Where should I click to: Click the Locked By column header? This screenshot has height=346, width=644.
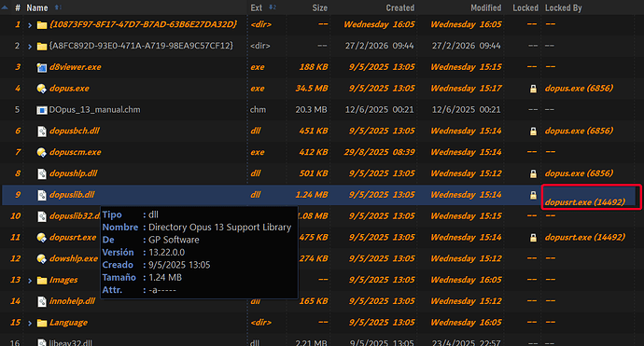pyautogui.click(x=563, y=7)
